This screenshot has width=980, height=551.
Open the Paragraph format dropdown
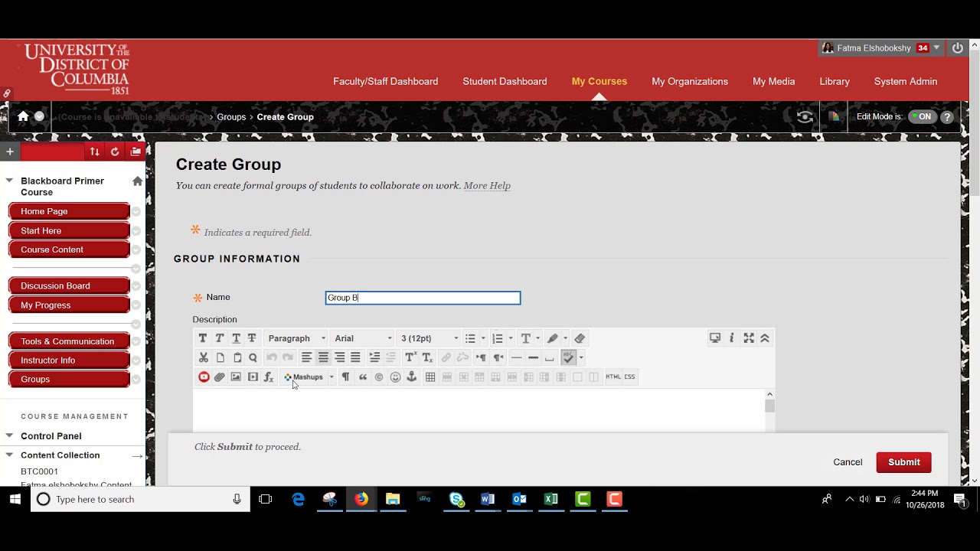[296, 338]
